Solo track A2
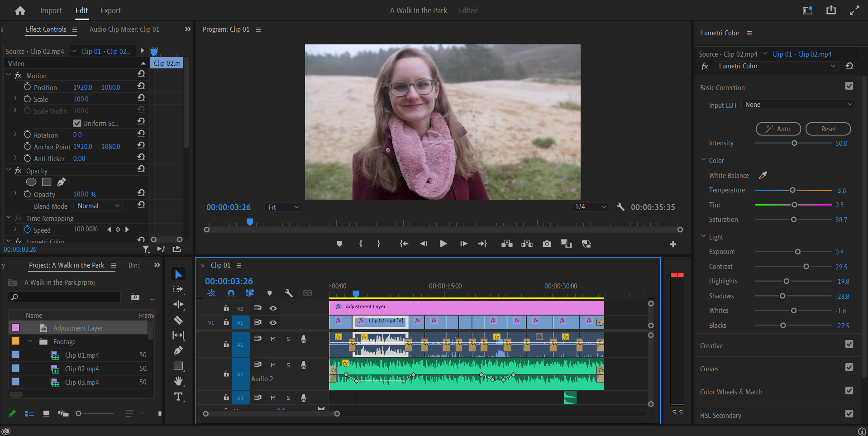 [288, 365]
